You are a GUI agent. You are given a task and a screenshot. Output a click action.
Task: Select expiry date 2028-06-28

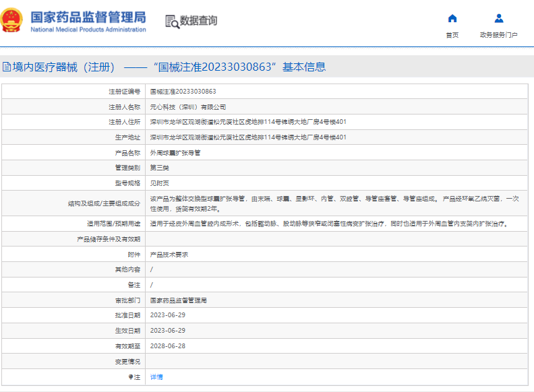coord(168,346)
